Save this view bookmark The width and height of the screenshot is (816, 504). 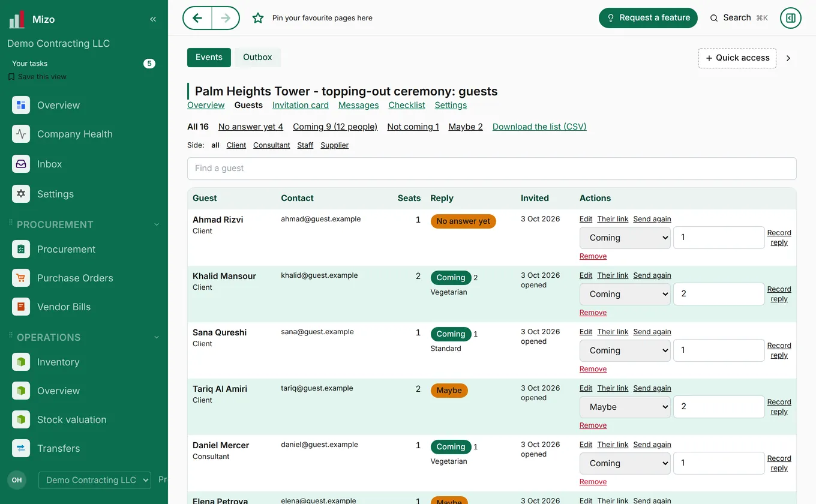37,77
